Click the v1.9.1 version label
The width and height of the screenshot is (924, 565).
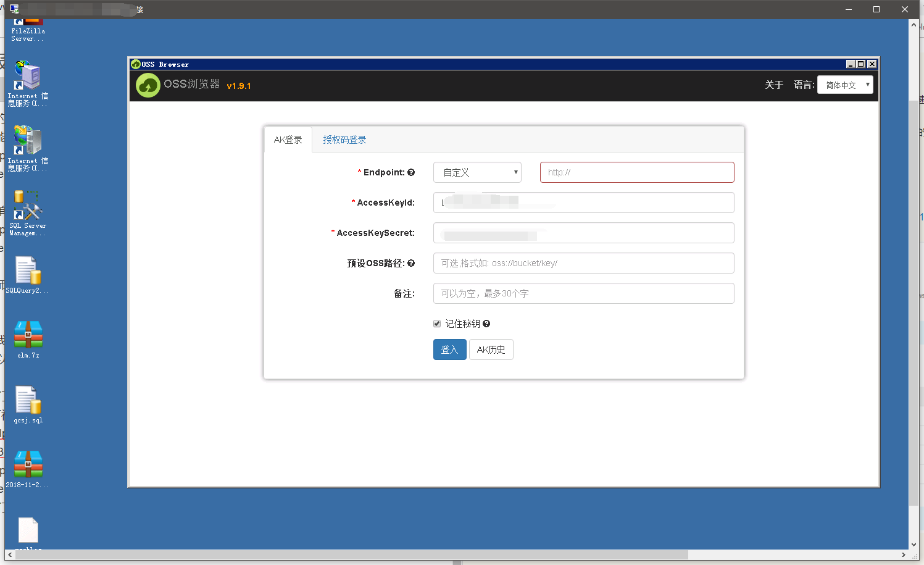tap(239, 86)
